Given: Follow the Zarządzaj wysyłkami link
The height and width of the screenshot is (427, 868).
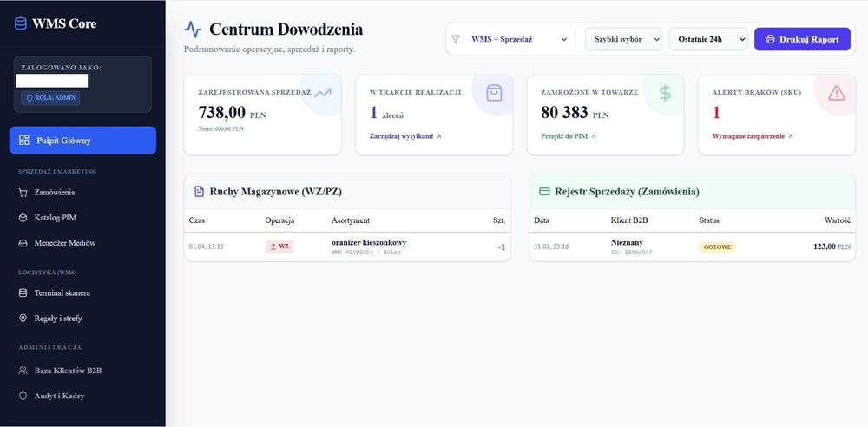Looking at the screenshot, I should pos(404,136).
